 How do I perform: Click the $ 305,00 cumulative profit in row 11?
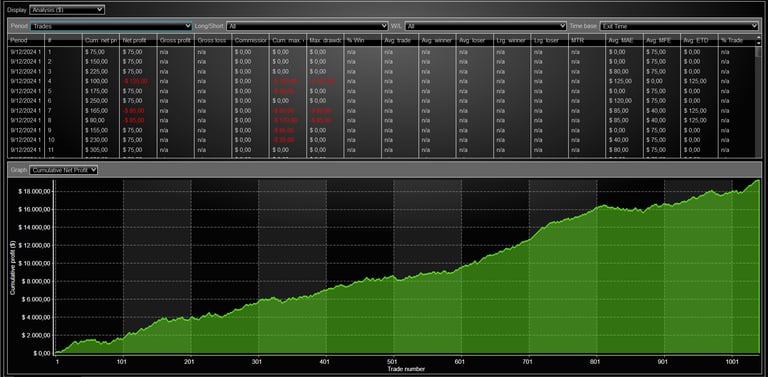coord(96,150)
